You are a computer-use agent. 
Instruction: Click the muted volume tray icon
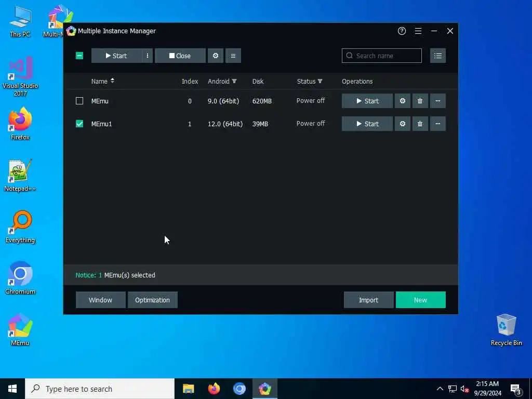tap(464, 389)
